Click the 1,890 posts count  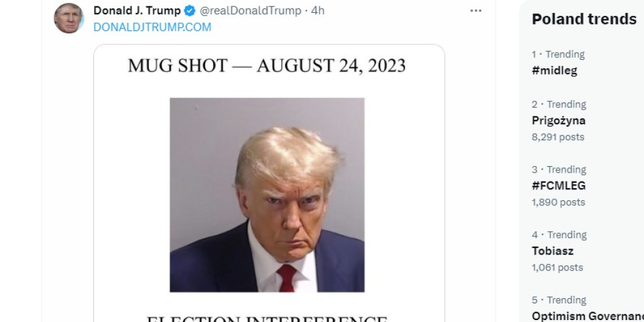[558, 202]
